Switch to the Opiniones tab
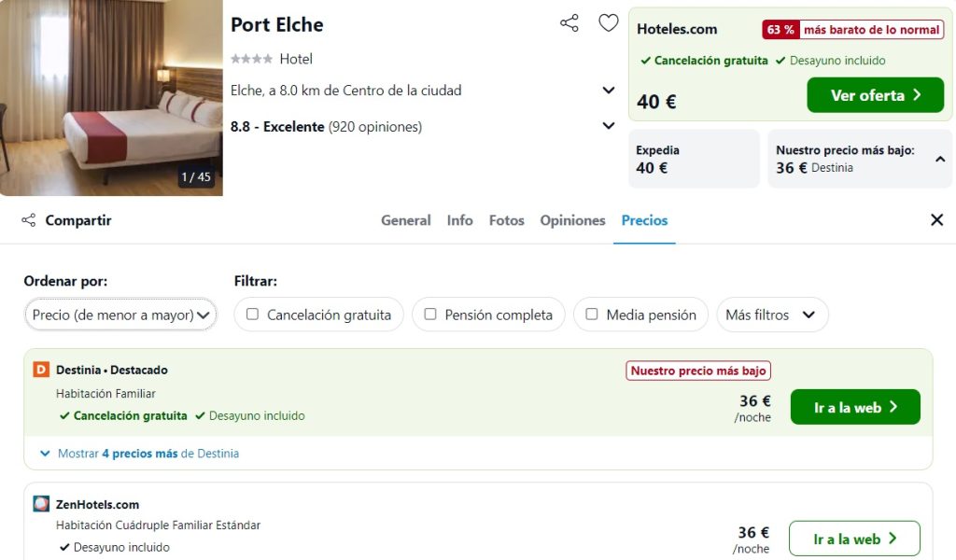The height and width of the screenshot is (560, 956). (572, 220)
